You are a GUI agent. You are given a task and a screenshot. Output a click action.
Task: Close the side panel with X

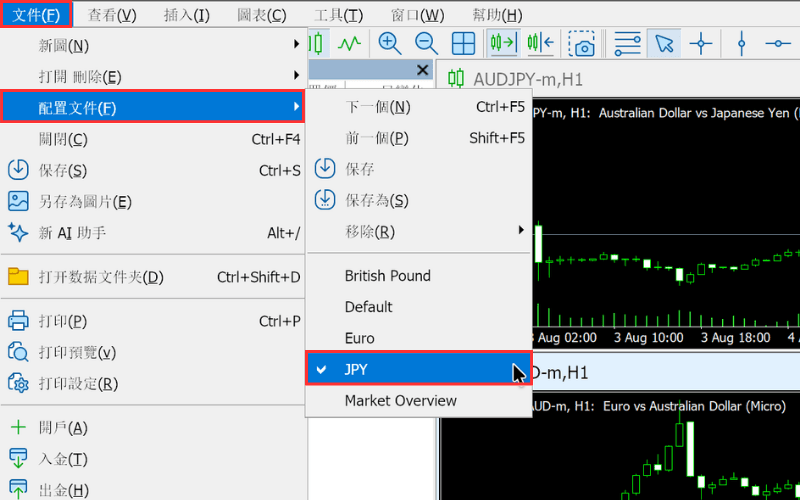point(422,70)
